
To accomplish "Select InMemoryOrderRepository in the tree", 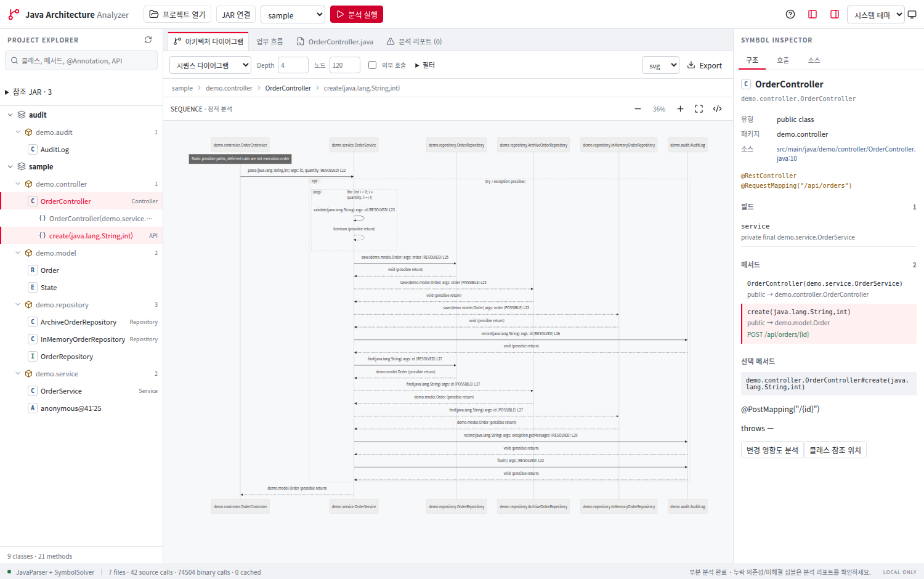I will [81, 339].
